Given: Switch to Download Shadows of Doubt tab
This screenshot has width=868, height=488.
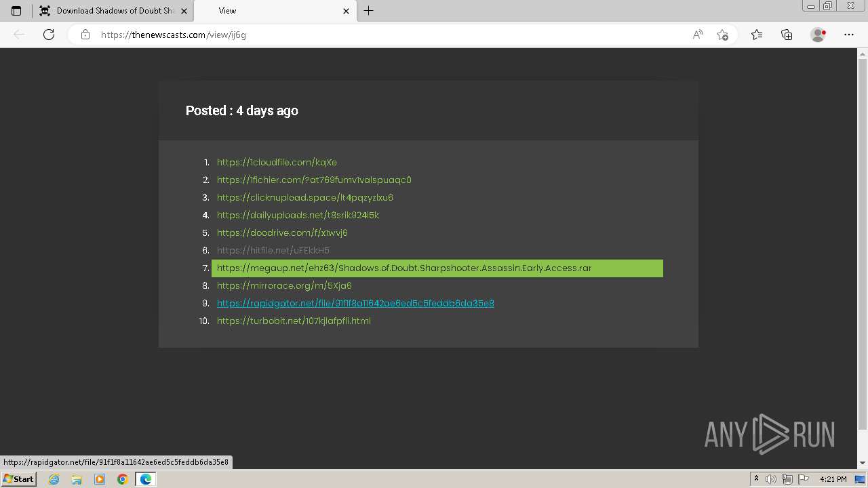Looking at the screenshot, I should (113, 11).
